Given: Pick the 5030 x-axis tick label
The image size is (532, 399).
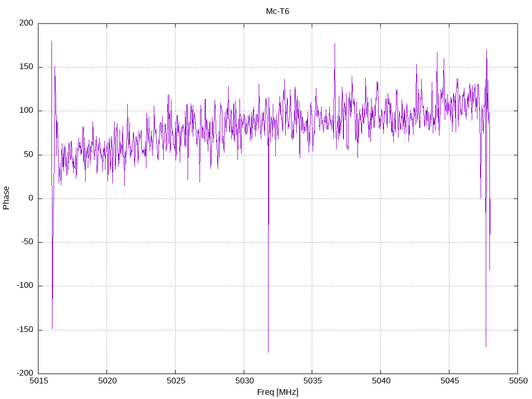Looking at the screenshot, I should click(x=244, y=381).
